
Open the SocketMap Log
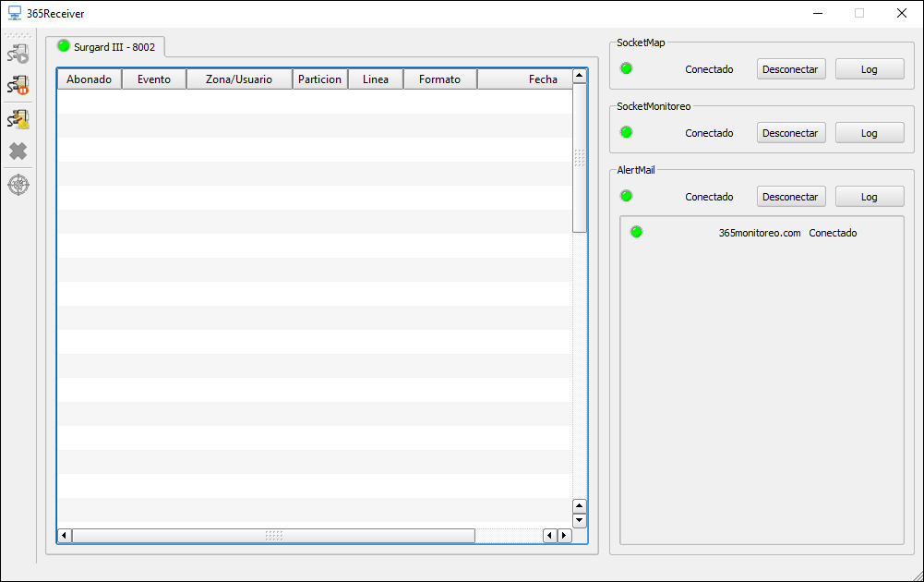click(x=869, y=69)
